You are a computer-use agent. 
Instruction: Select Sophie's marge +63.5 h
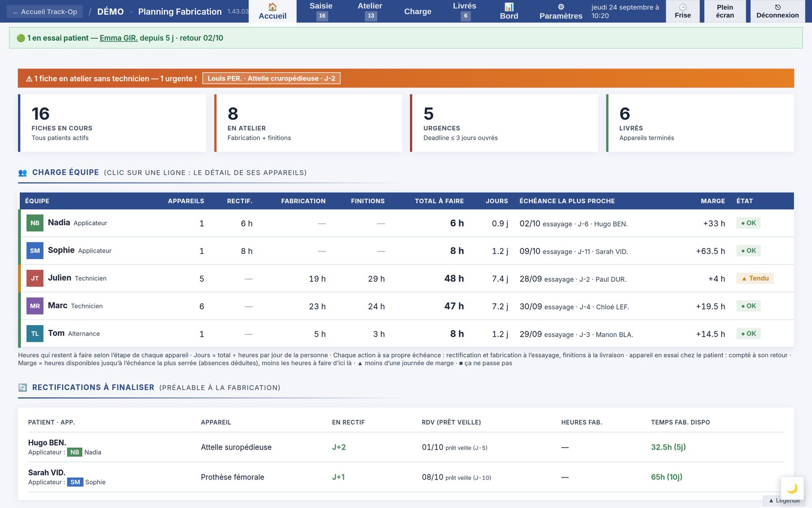(710, 251)
